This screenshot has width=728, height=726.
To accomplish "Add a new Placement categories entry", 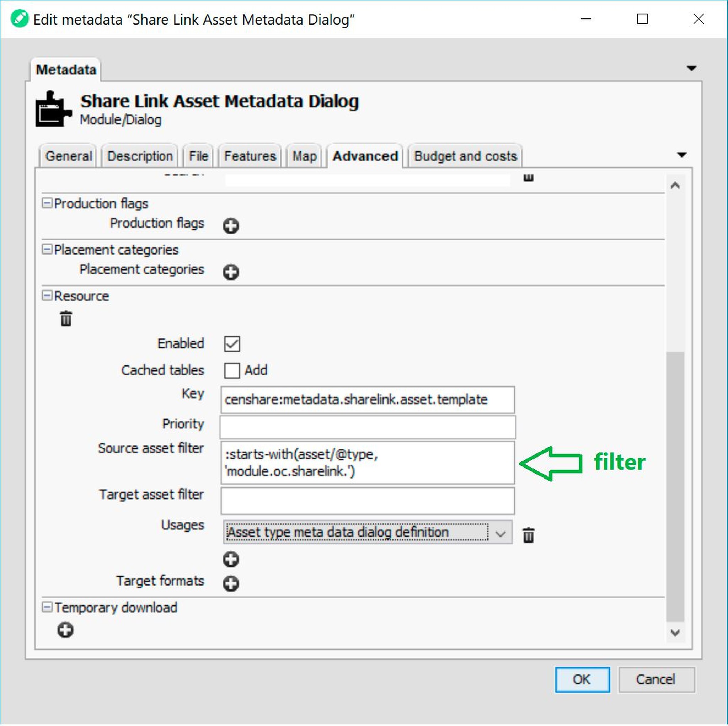I will pos(231,272).
